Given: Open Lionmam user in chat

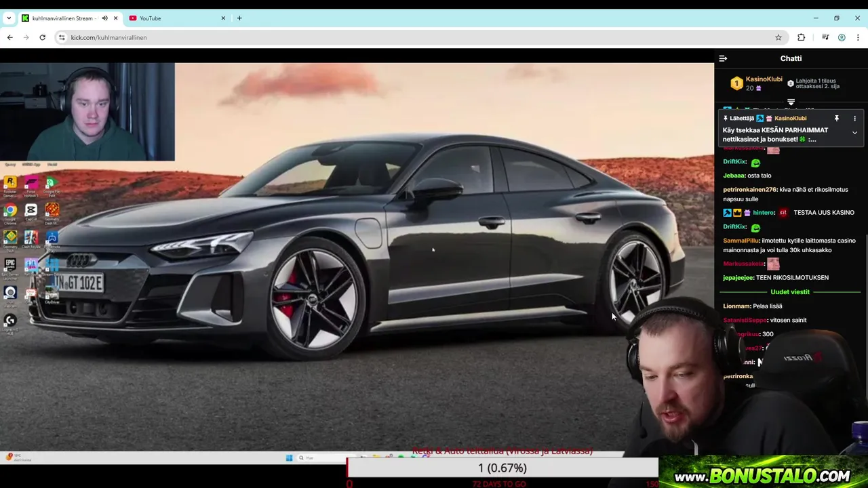Looking at the screenshot, I should [x=736, y=306].
